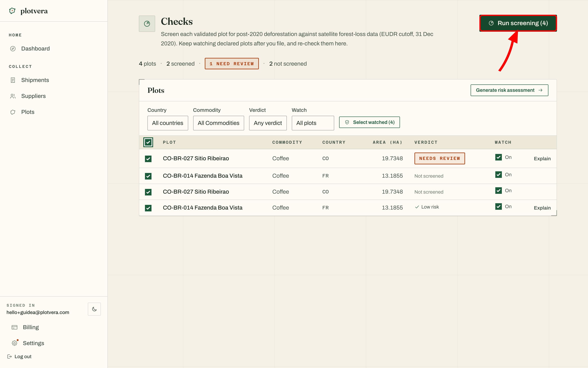Open the All countries dropdown
This screenshot has width=588, height=368.
click(168, 123)
